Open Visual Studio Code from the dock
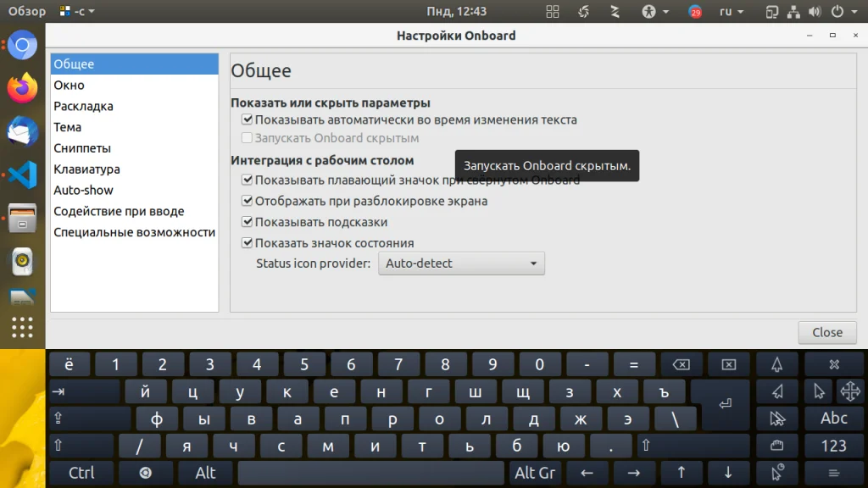The image size is (868, 488). tap(22, 175)
